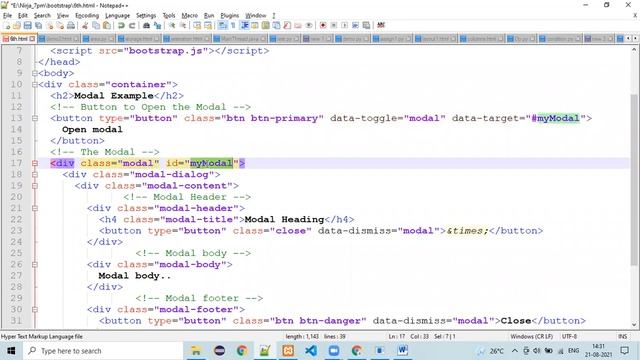Open the Settings menu

(146, 16)
